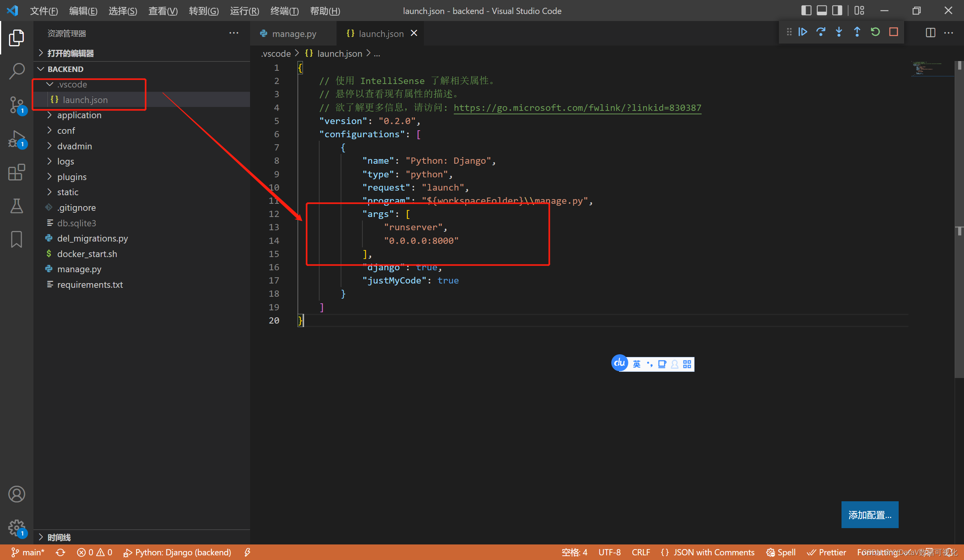Open the 终端(T) menu
Screen dimensions: 964x560
point(284,11)
